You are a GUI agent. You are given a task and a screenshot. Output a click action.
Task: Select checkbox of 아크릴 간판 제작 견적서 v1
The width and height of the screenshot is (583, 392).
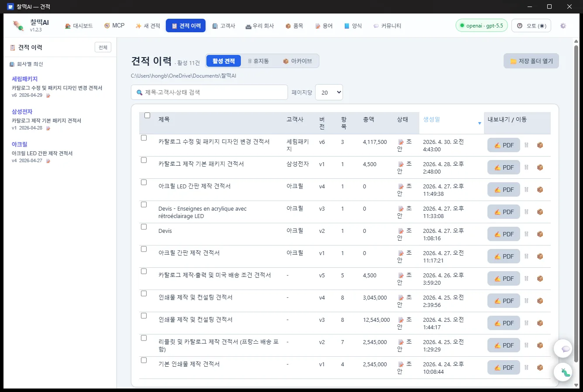coord(144,249)
